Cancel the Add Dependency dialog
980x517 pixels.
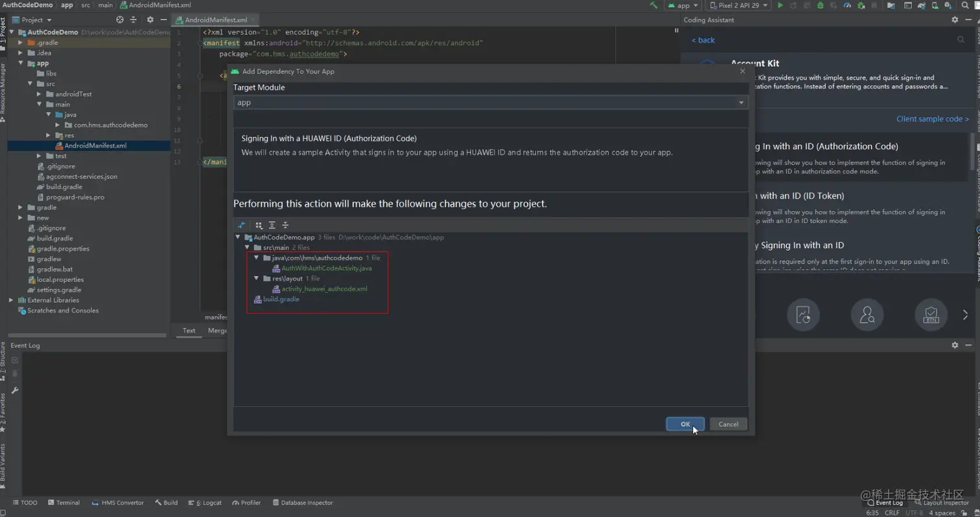(729, 424)
